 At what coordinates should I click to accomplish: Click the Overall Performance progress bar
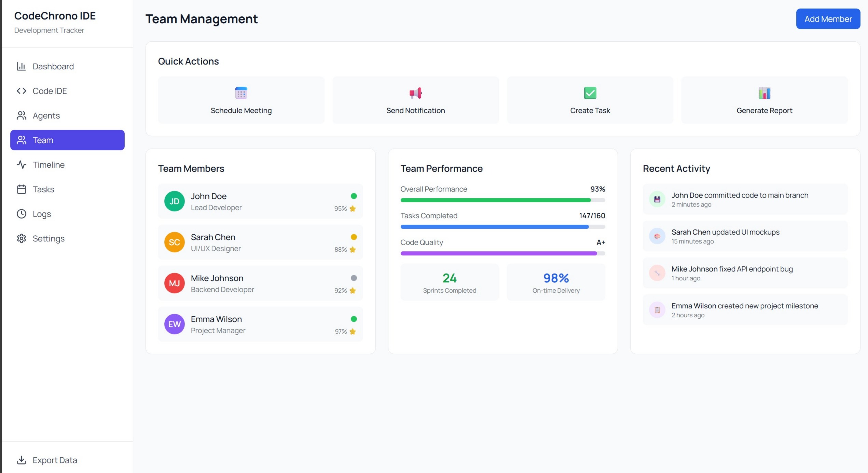coord(502,200)
